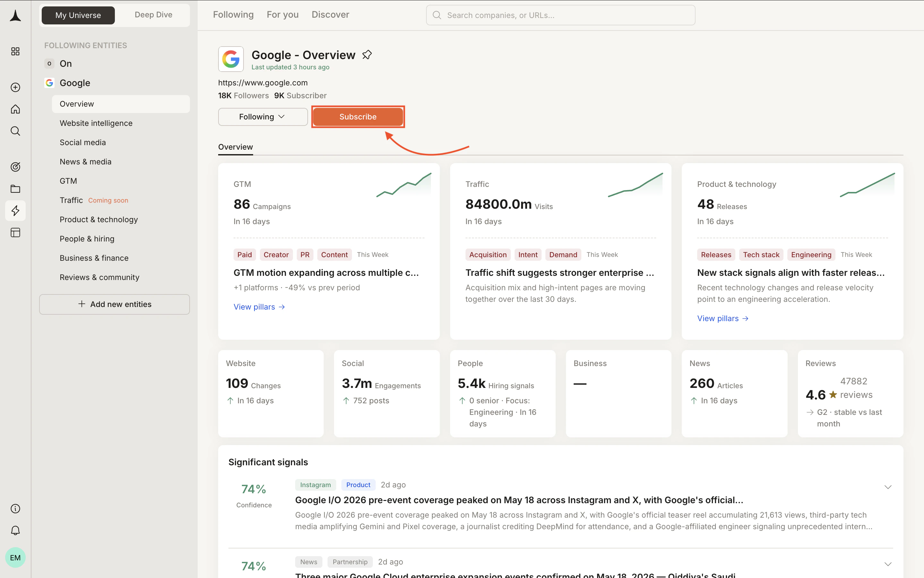Click the plus circle sidebar icon
The width and height of the screenshot is (924, 578).
(x=15, y=87)
